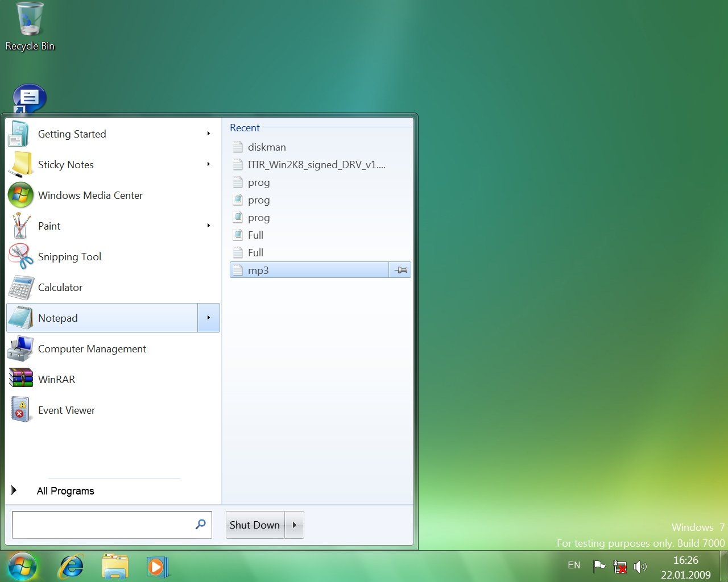Select Windows Media Center menu entry
Screen dimensions: 728x582
113,196
